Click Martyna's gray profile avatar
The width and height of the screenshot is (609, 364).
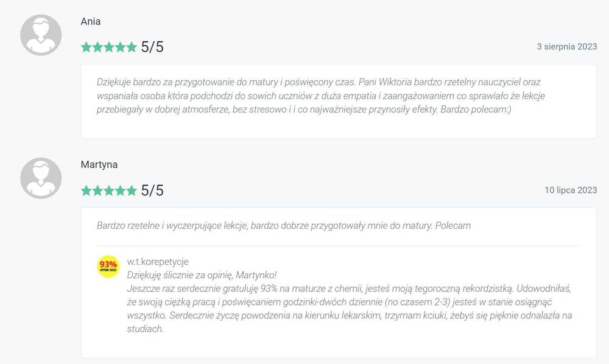click(41, 178)
